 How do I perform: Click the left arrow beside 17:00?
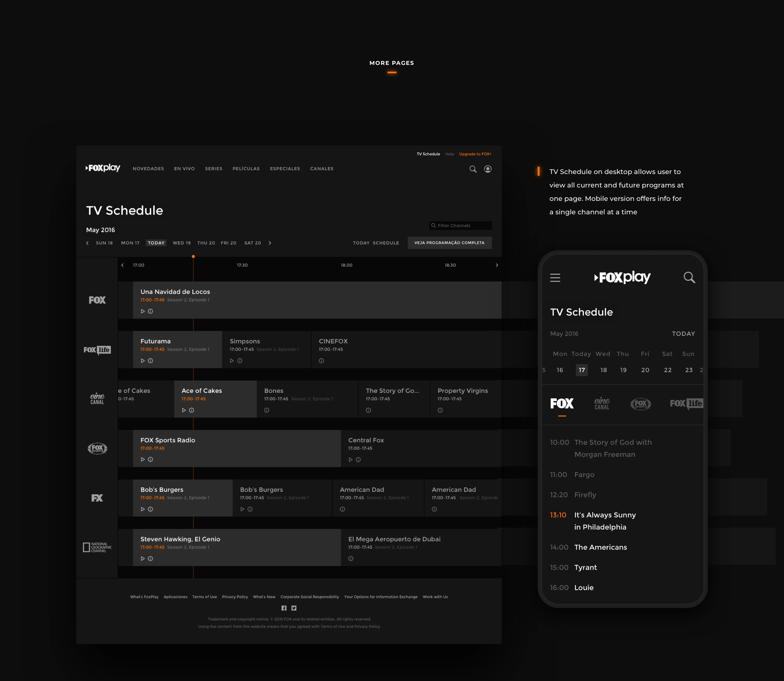122,265
